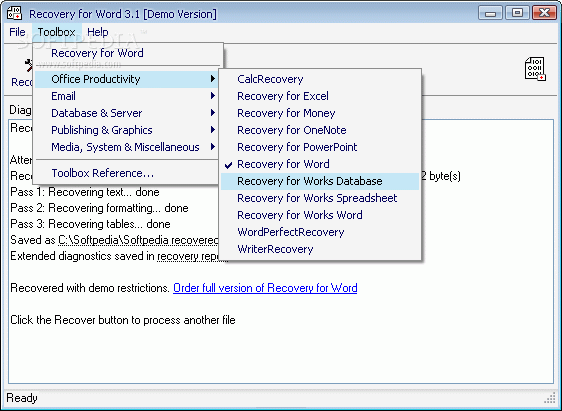Select checked Recovery for Word entry in submenu

click(320, 164)
